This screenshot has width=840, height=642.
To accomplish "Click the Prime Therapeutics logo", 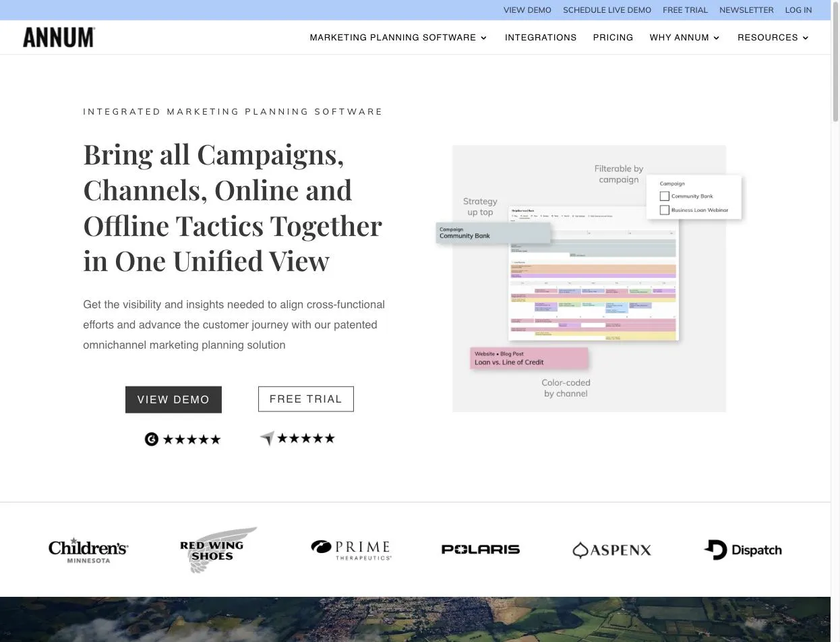I will [x=351, y=550].
